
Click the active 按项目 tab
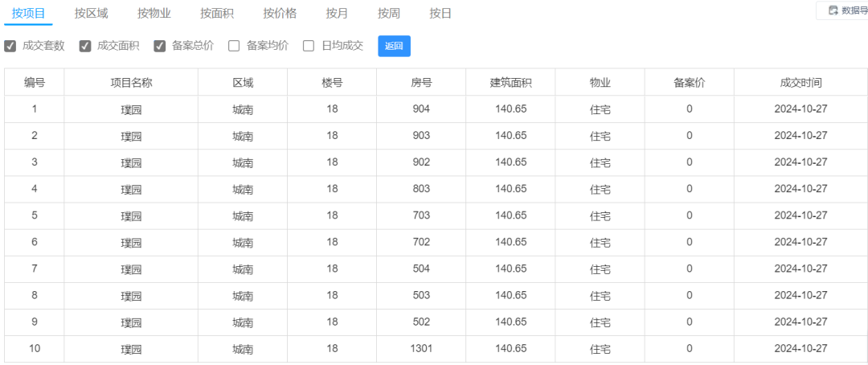(x=28, y=14)
